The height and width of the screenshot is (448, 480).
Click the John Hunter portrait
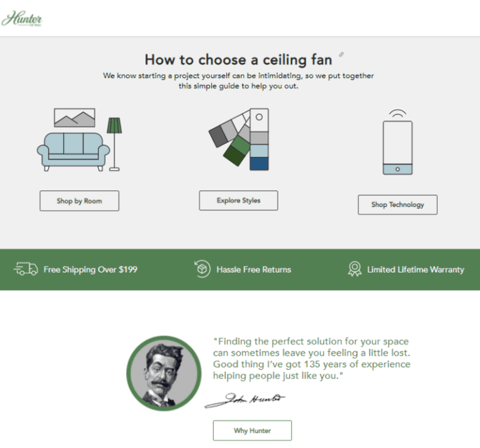[163, 373]
